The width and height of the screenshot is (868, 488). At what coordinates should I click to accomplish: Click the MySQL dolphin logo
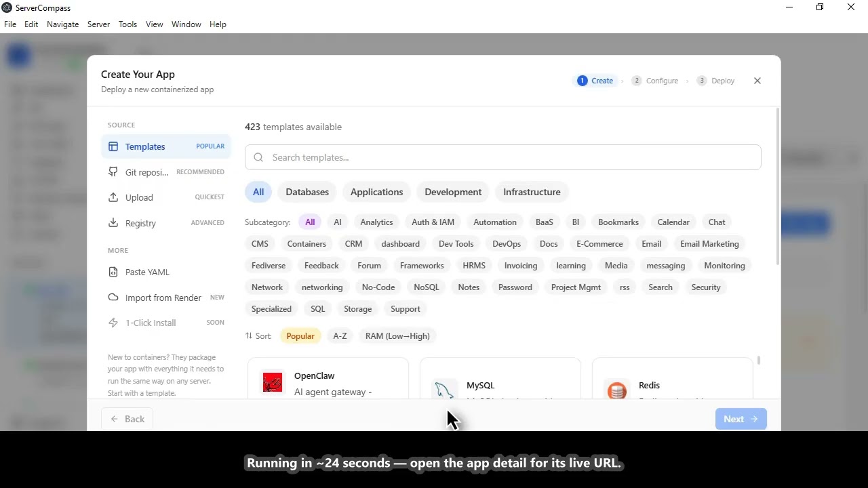[445, 389]
